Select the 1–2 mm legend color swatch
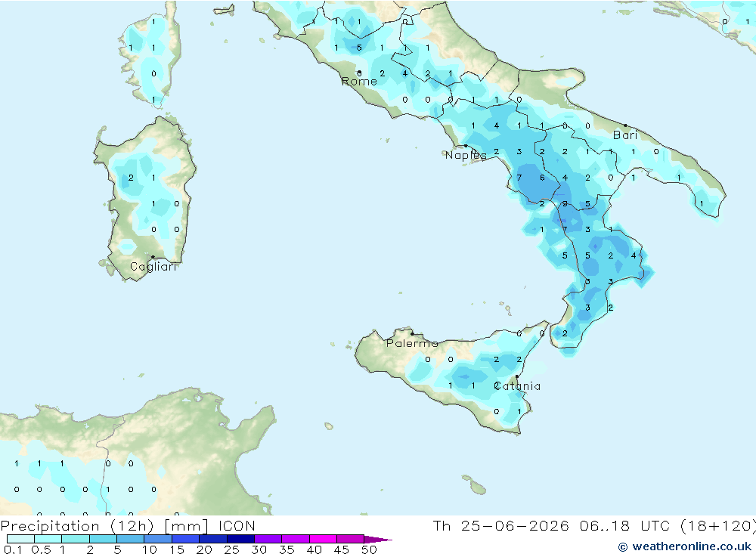Screen dimensions: 756x554 click(76, 539)
